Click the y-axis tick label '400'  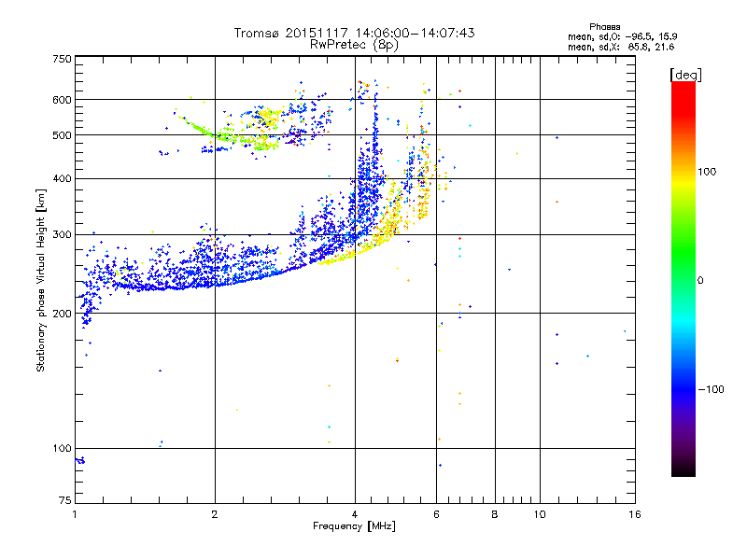62,179
